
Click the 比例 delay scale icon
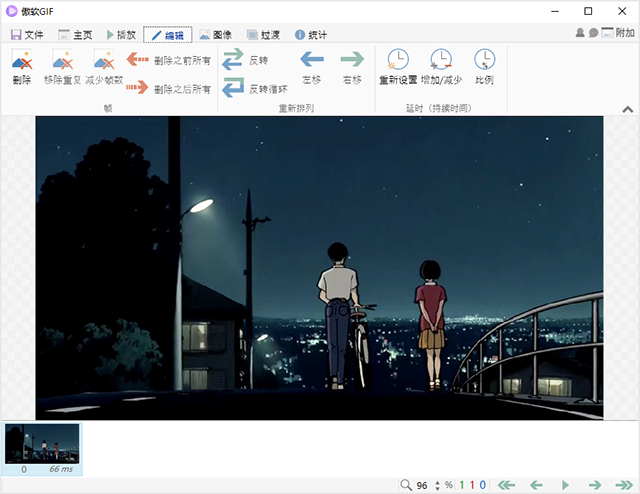pyautogui.click(x=484, y=60)
